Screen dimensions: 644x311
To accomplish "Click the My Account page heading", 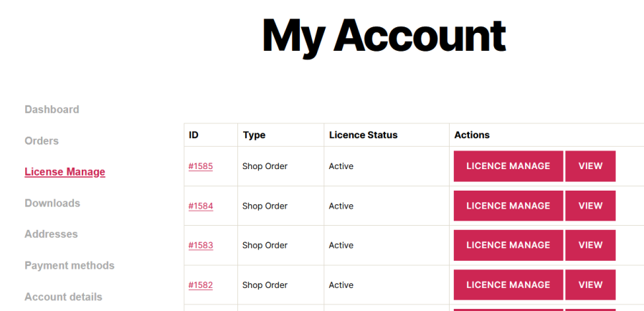I will pos(384,35).
